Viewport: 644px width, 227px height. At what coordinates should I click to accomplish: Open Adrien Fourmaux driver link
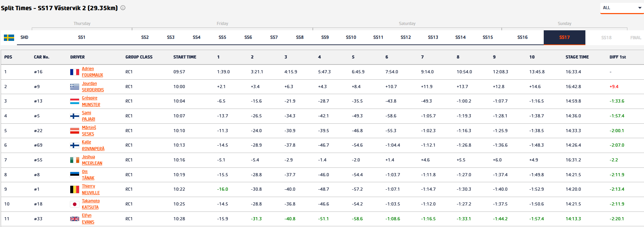pos(93,72)
